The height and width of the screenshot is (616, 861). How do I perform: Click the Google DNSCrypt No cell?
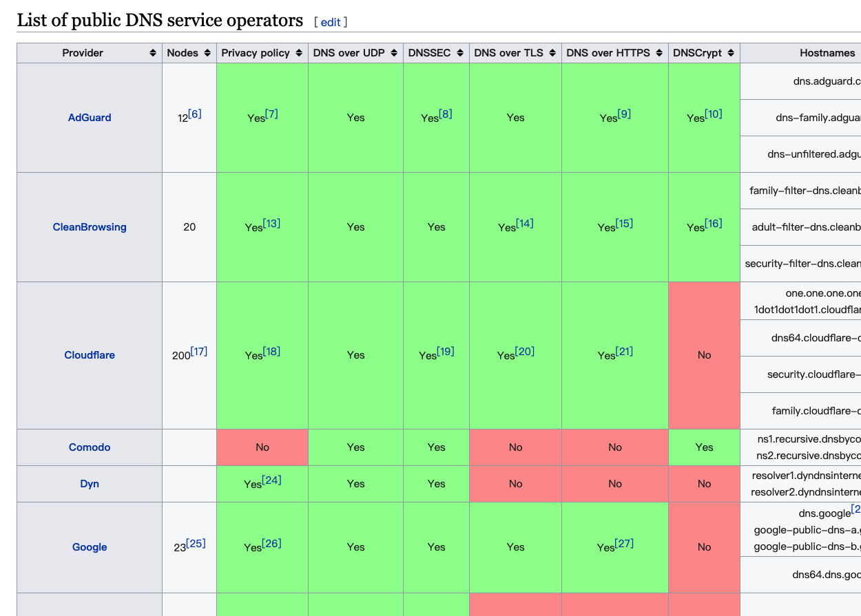click(704, 547)
